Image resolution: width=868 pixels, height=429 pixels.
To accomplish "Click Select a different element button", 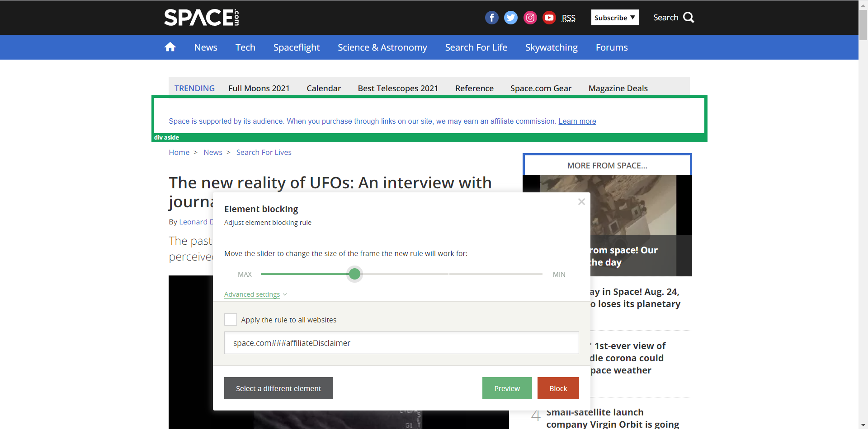I will pos(278,388).
